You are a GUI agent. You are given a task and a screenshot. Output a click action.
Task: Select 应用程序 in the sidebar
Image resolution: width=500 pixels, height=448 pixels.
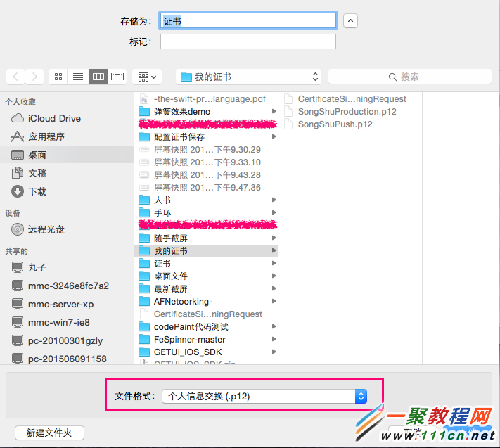tap(67, 137)
